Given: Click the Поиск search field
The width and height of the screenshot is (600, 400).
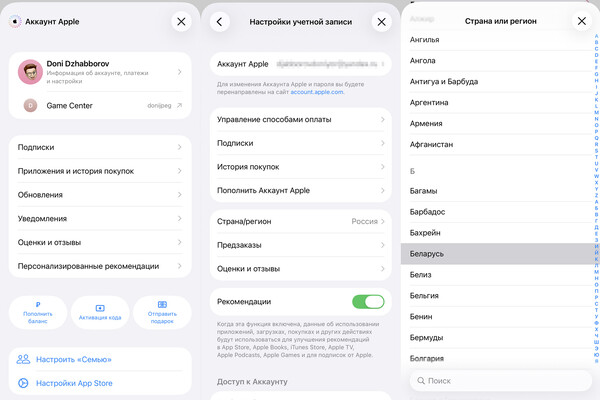Looking at the screenshot, I should pyautogui.click(x=501, y=380).
